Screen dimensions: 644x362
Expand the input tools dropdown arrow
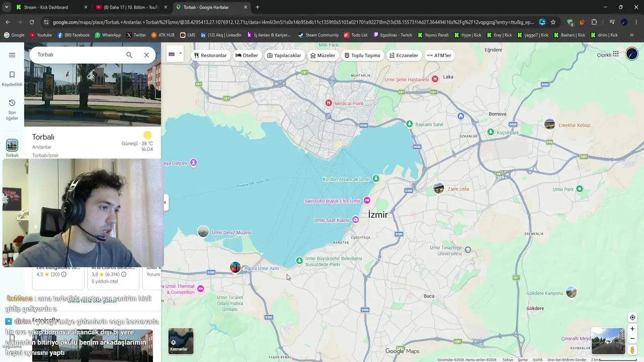180,54
